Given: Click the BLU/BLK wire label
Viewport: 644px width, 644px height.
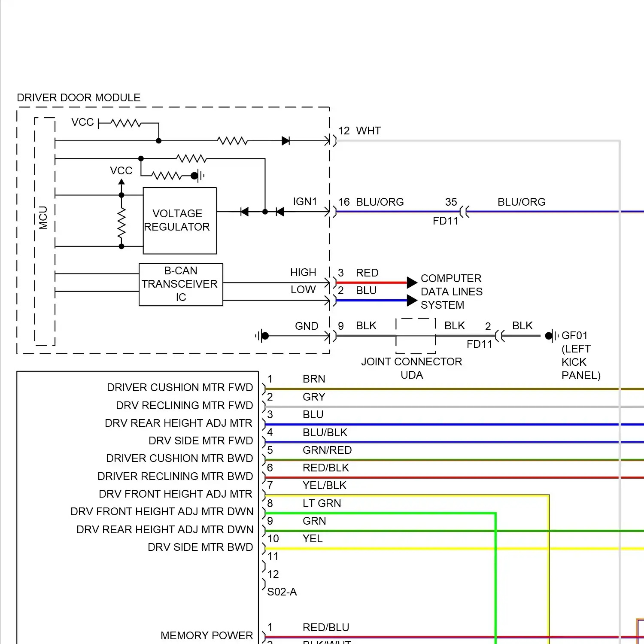Looking at the screenshot, I should (x=325, y=432).
